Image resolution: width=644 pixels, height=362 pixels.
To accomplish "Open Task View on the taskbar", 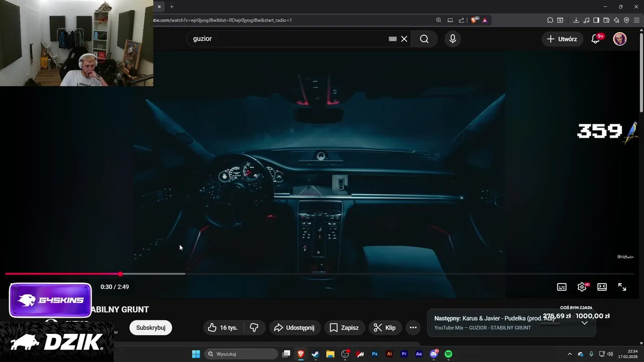I will 286,354.
